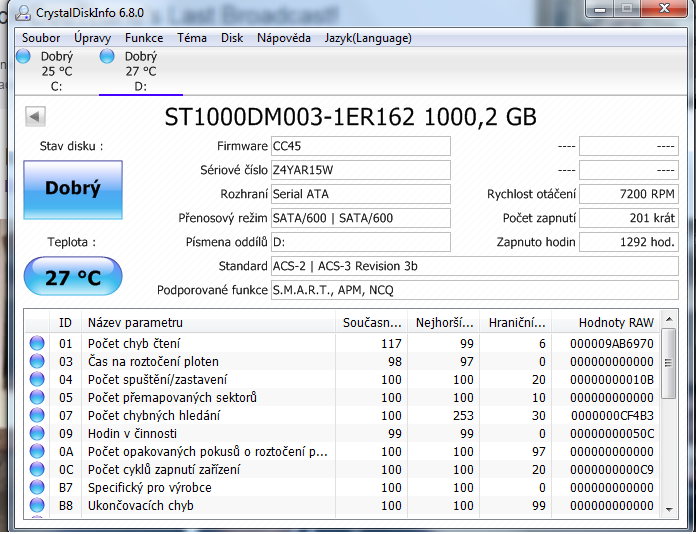The image size is (697, 534).
Task: Click status orb of row 0C cyklů zapnutí
Action: point(37,469)
